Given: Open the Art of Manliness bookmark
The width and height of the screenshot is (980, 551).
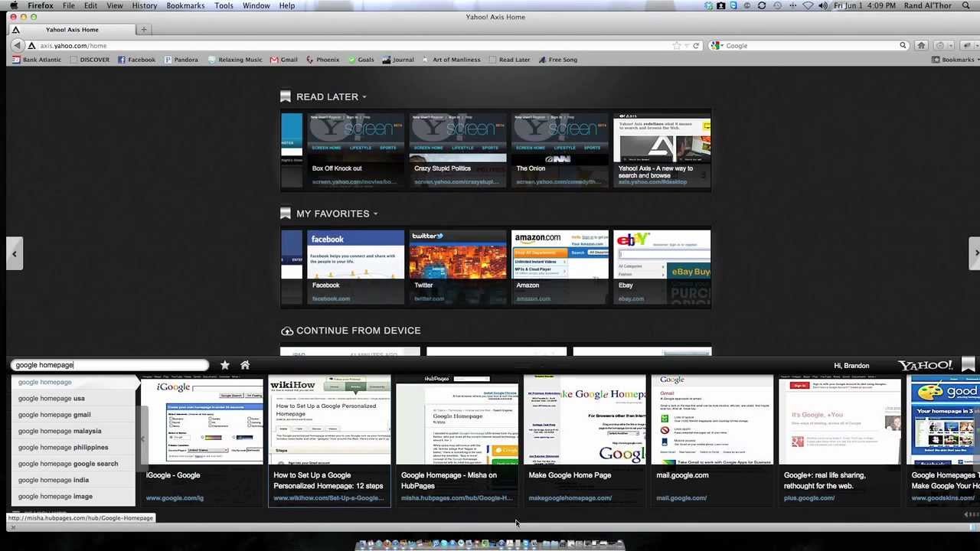Looking at the screenshot, I should pyautogui.click(x=452, y=60).
